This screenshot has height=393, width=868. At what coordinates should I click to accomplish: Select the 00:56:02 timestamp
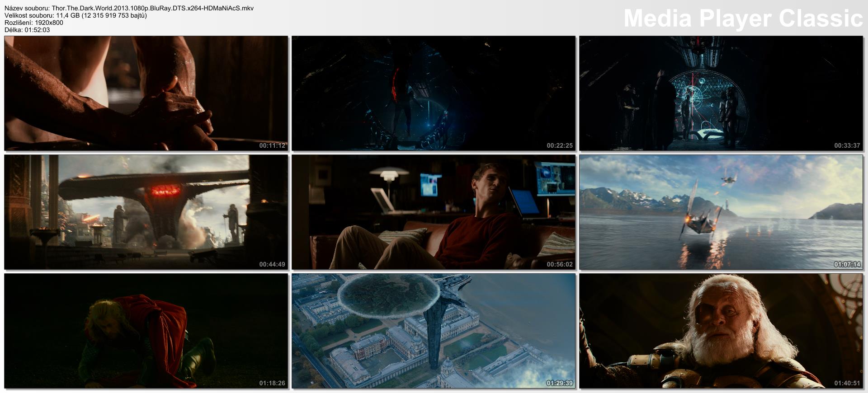(x=560, y=264)
